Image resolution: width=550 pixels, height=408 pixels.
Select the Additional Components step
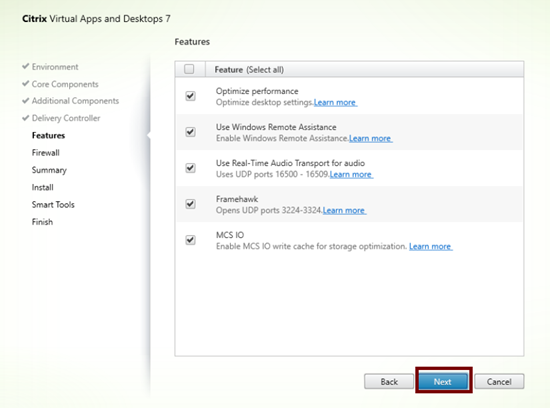75,101
